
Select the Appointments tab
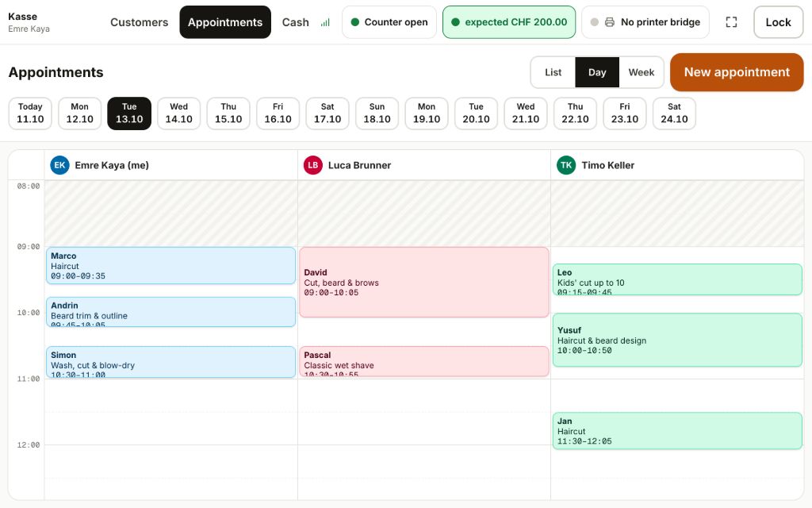pyautogui.click(x=225, y=22)
